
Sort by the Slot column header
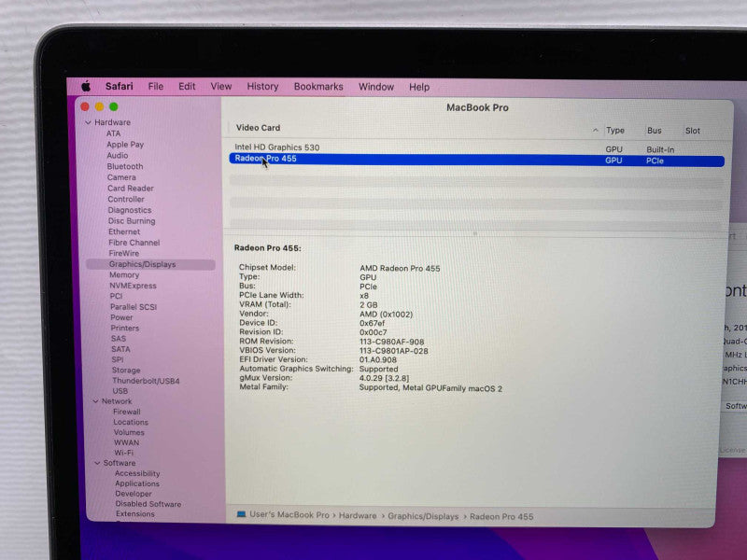coord(692,131)
